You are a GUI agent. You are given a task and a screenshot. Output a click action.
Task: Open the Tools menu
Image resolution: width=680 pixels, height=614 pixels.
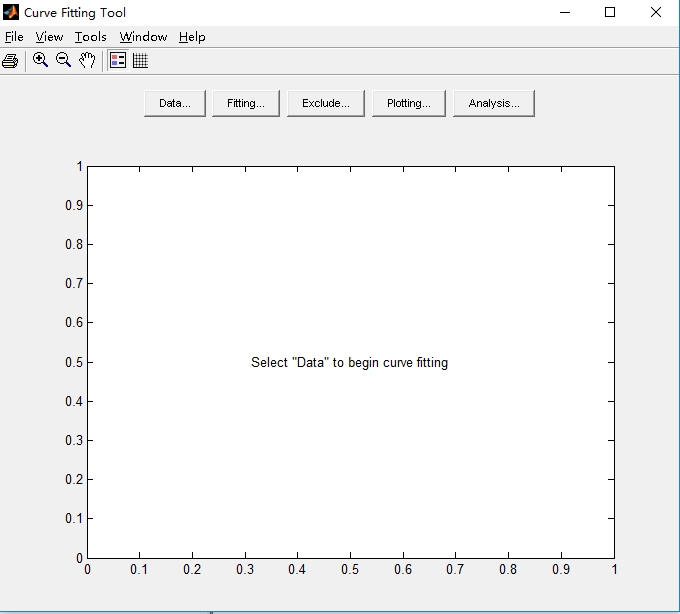pyautogui.click(x=90, y=37)
